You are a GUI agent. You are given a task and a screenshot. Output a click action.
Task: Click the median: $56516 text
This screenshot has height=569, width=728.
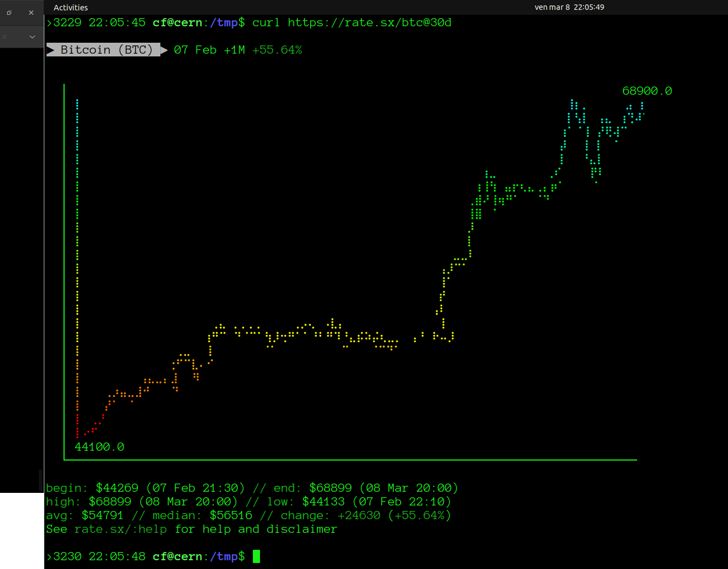coord(203,515)
